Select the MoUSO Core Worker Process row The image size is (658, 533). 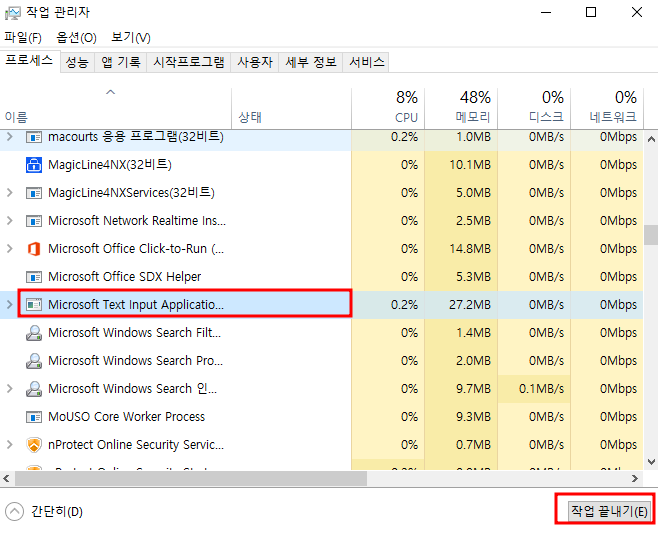point(321,417)
